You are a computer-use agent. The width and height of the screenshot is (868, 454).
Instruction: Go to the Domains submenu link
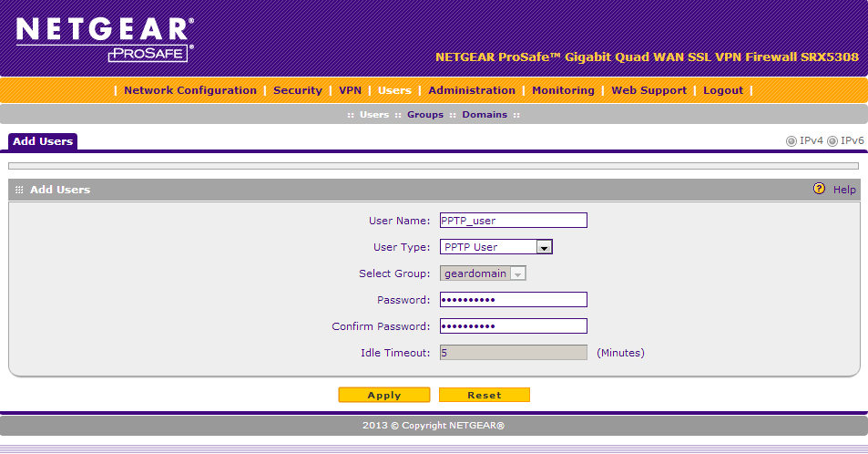tap(485, 115)
